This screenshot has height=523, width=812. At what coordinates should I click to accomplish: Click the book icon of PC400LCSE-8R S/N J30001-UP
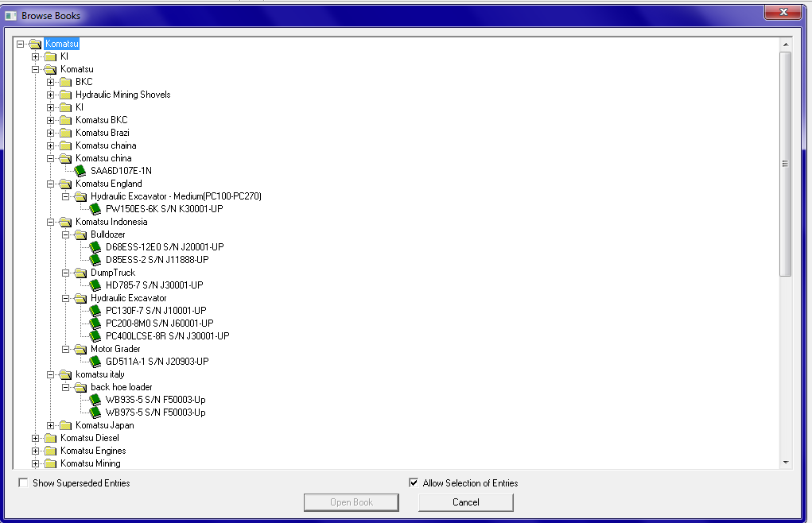click(95, 336)
